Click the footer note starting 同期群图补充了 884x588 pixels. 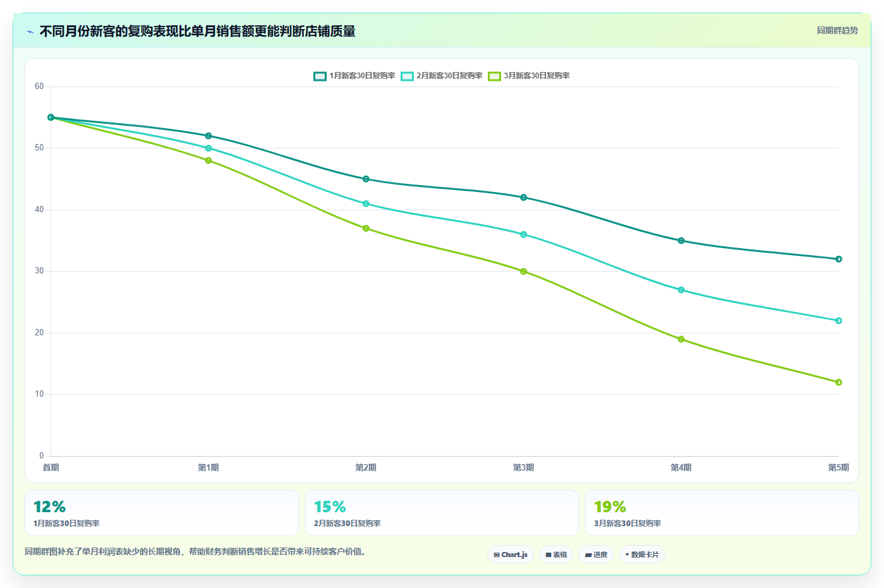click(x=195, y=551)
